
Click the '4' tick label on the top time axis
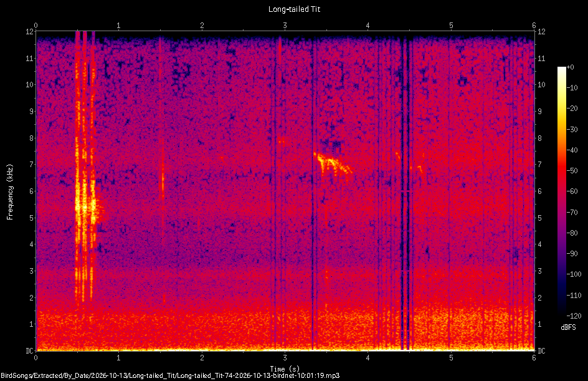368,25
